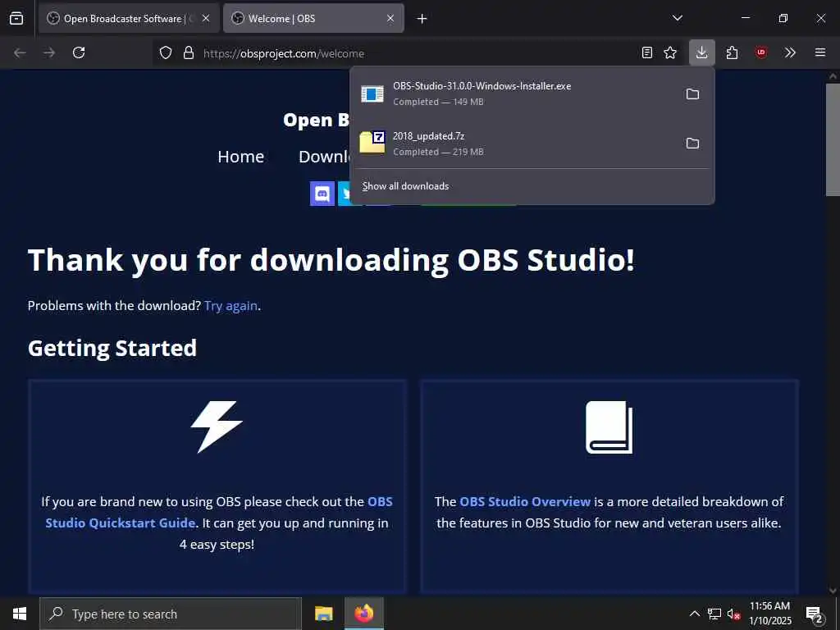The width and height of the screenshot is (840, 630).
Task: Open OBS Studio Overview link
Action: click(x=525, y=501)
